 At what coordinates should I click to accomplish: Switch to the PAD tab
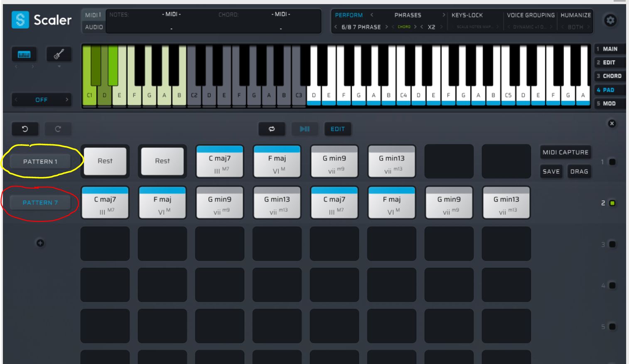pos(609,90)
